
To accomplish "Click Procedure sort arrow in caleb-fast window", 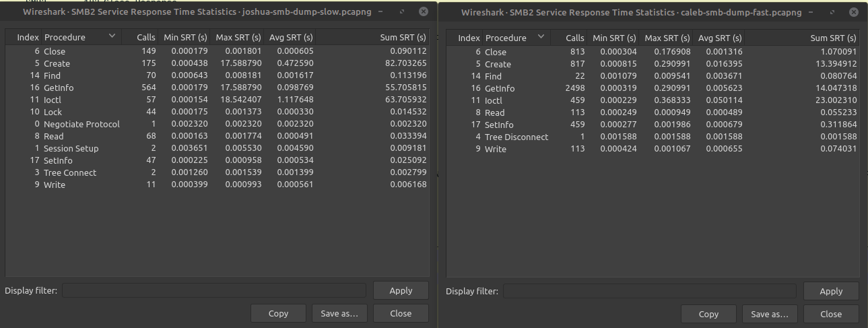I will (540, 38).
